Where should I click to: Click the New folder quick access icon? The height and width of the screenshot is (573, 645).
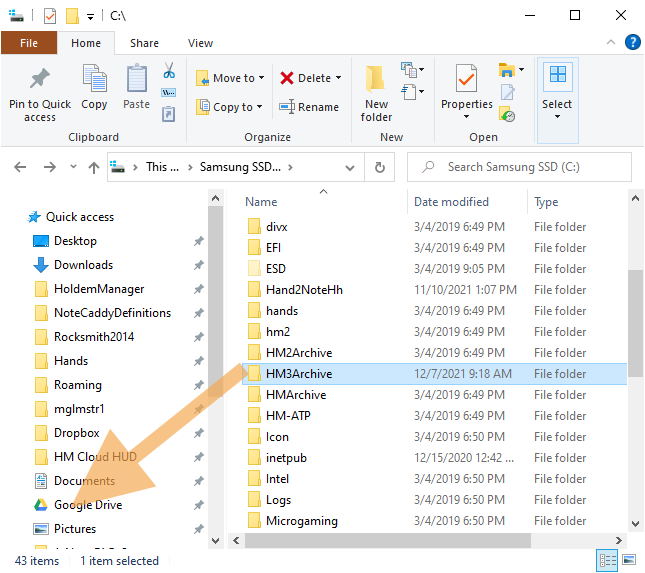coord(72,16)
